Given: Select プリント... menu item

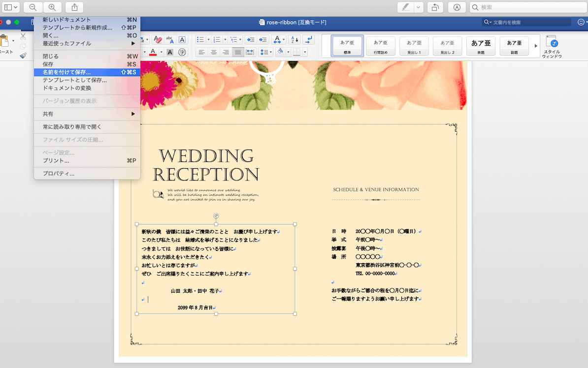Looking at the screenshot, I should click(56, 161).
